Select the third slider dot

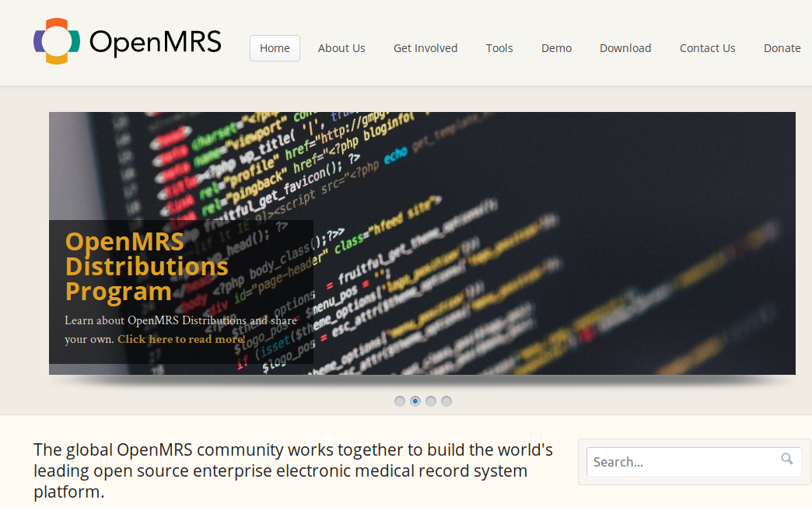(431, 401)
